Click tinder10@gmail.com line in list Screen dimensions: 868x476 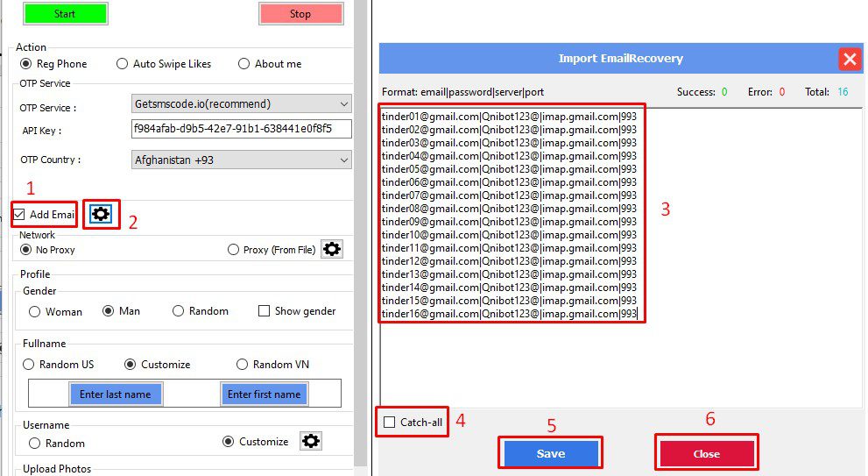(x=509, y=235)
